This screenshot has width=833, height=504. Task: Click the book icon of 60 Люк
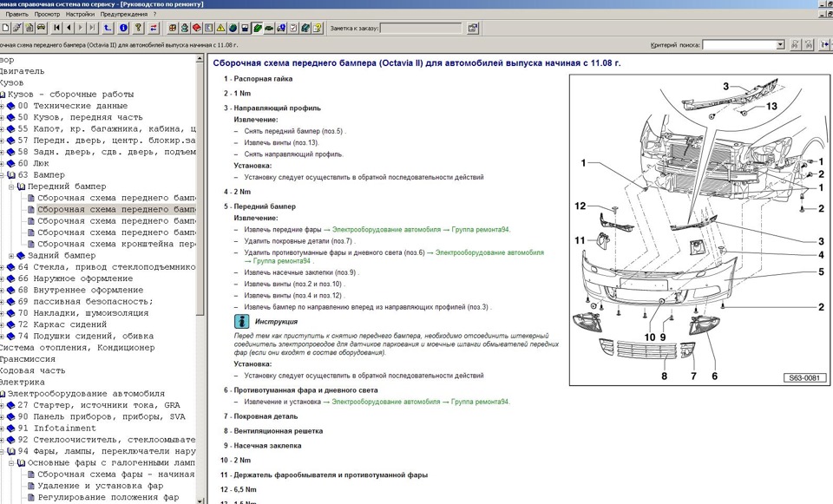(x=10, y=164)
